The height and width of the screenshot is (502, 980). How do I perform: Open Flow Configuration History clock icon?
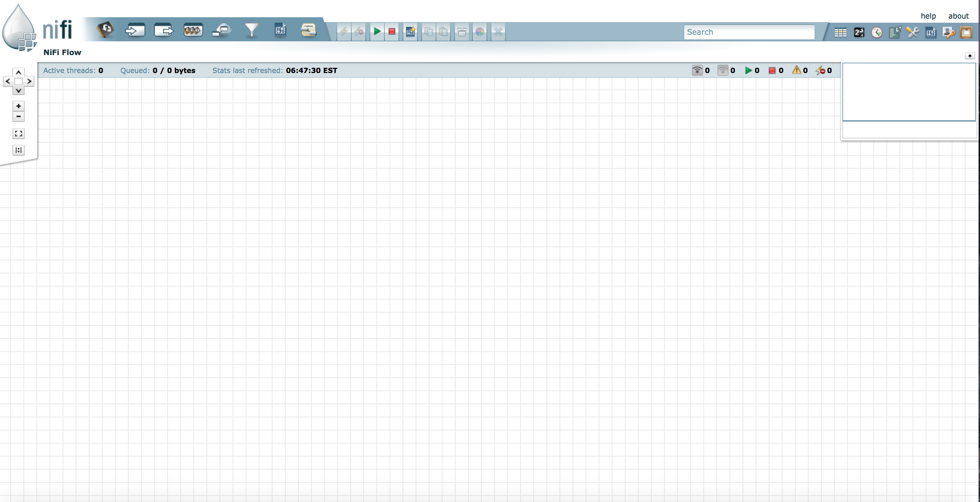pos(876,32)
